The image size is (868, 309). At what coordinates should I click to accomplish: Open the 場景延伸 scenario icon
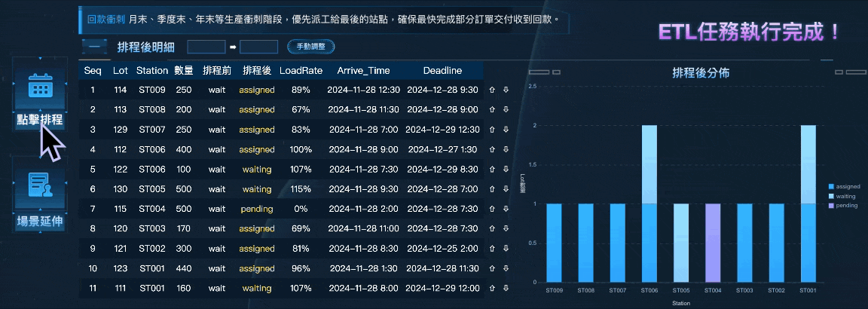(39, 185)
